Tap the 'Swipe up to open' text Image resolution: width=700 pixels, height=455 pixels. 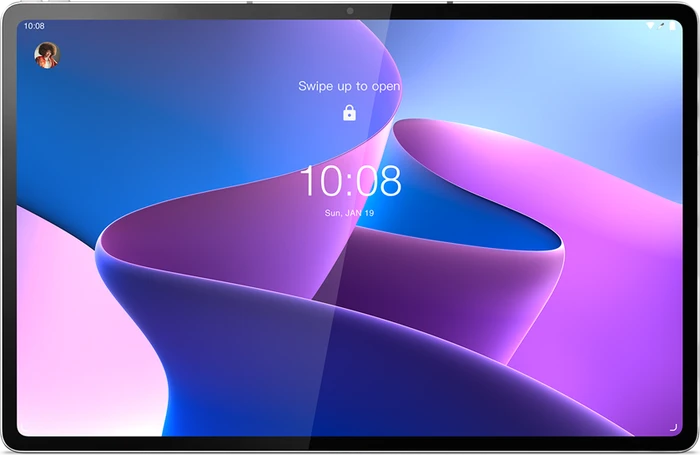tap(349, 86)
